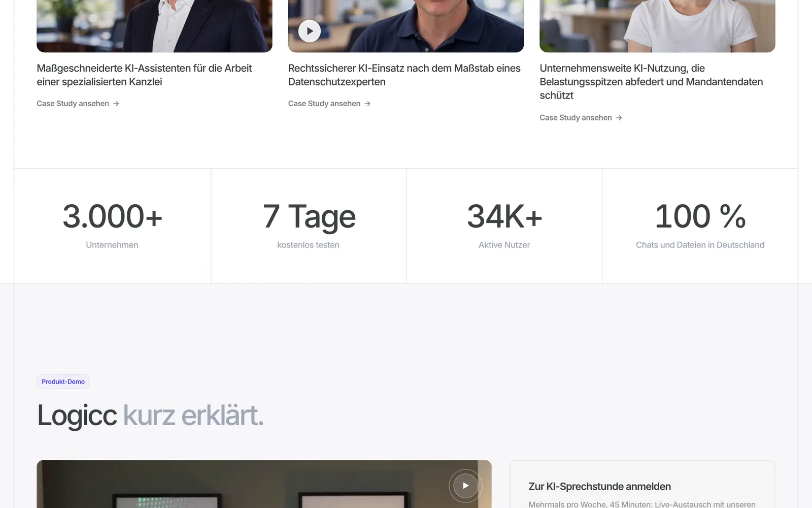Play the Logicc product demo video
The height and width of the screenshot is (508, 812).
pyautogui.click(x=465, y=486)
